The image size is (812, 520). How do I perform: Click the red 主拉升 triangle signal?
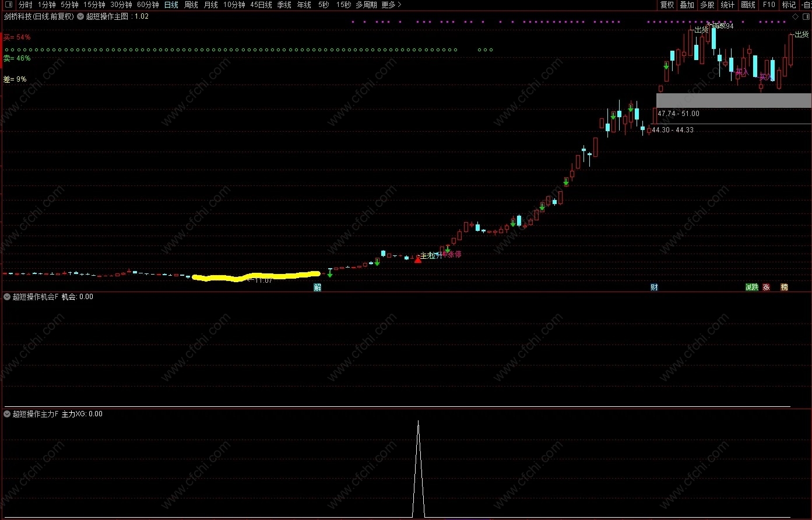click(x=418, y=260)
